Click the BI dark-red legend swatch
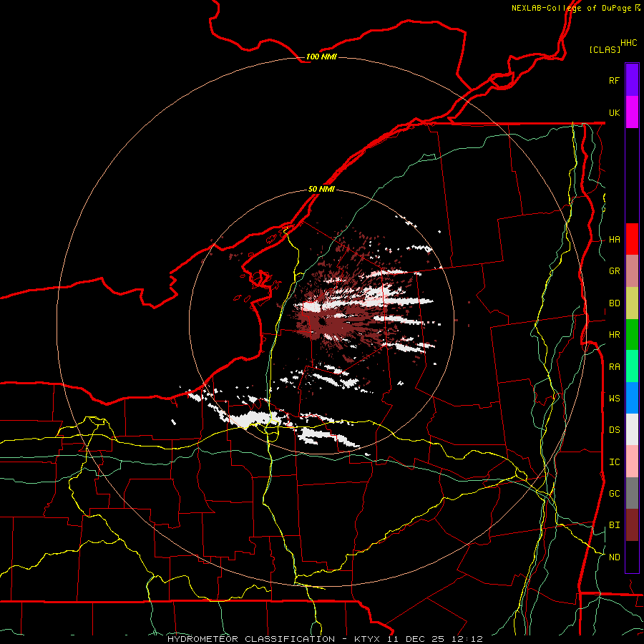 (x=632, y=525)
